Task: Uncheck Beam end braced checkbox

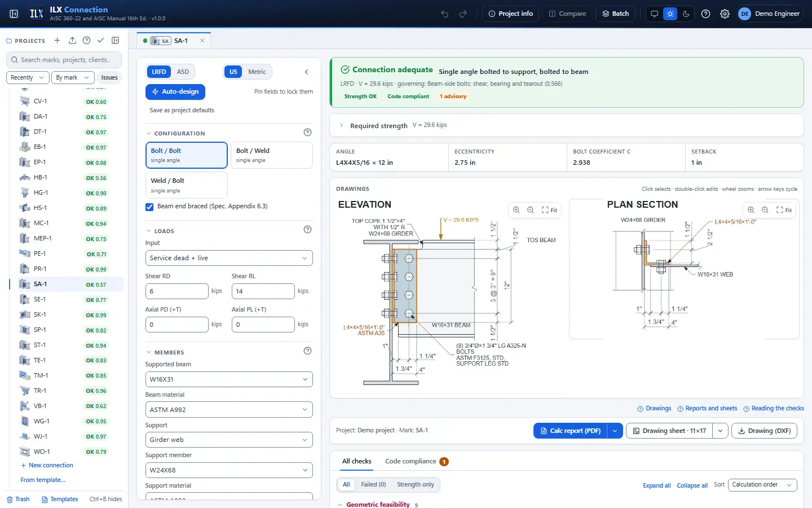Action: [x=149, y=207]
